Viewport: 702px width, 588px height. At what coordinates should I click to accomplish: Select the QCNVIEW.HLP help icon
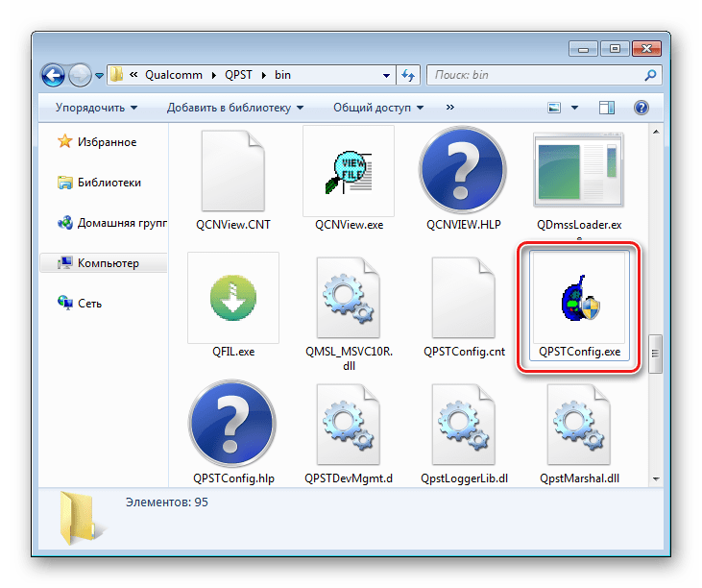(464, 170)
